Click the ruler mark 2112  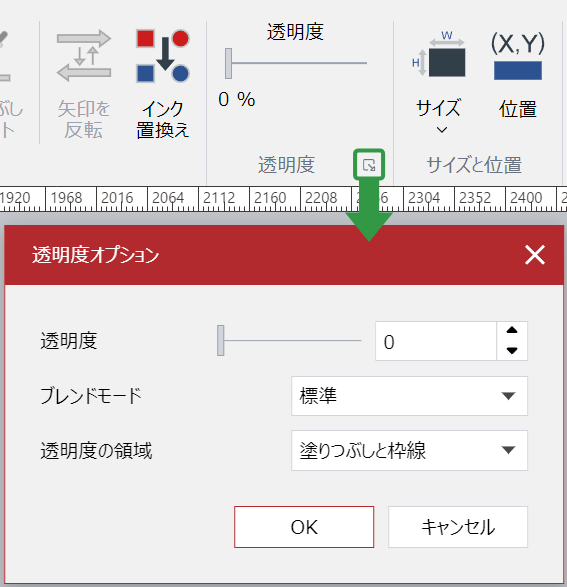219,198
